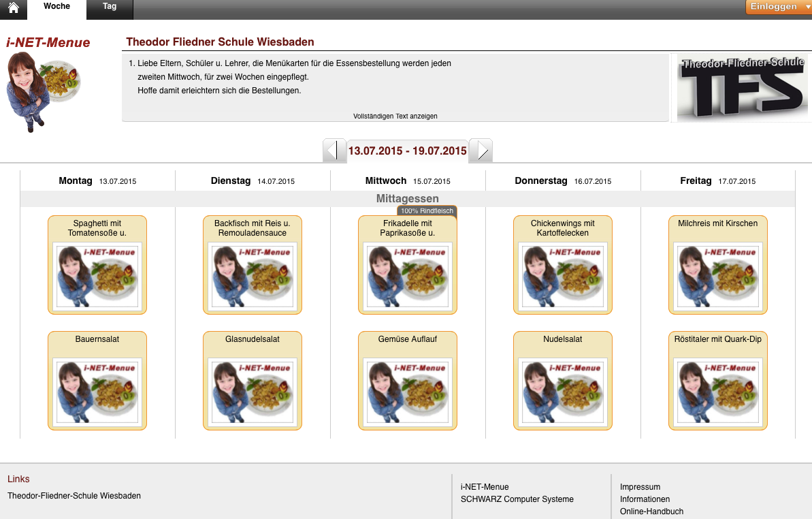Open the Impressum link

click(x=640, y=487)
